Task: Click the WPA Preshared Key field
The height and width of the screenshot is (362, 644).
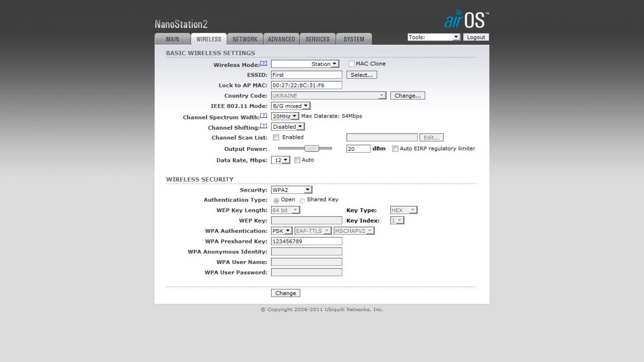Action: [x=306, y=241]
